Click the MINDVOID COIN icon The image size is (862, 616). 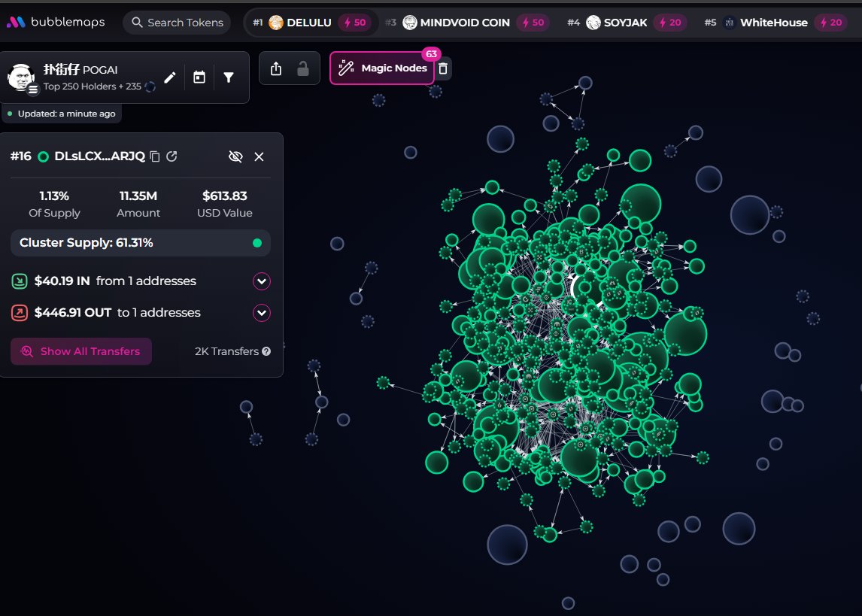[x=409, y=23]
